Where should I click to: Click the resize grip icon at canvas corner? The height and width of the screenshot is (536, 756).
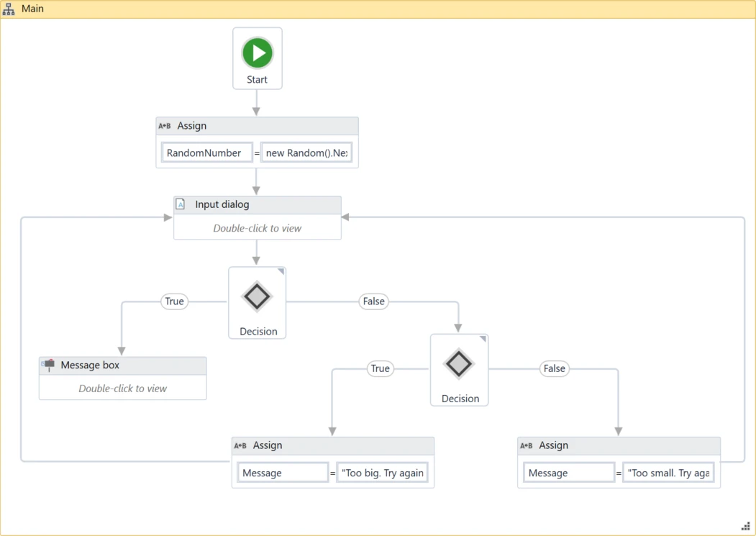coord(745,526)
